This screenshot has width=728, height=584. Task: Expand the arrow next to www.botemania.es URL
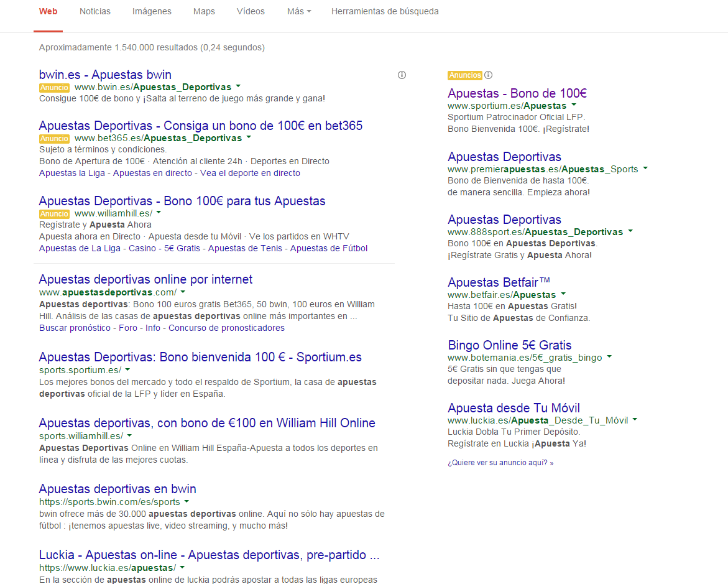click(610, 357)
